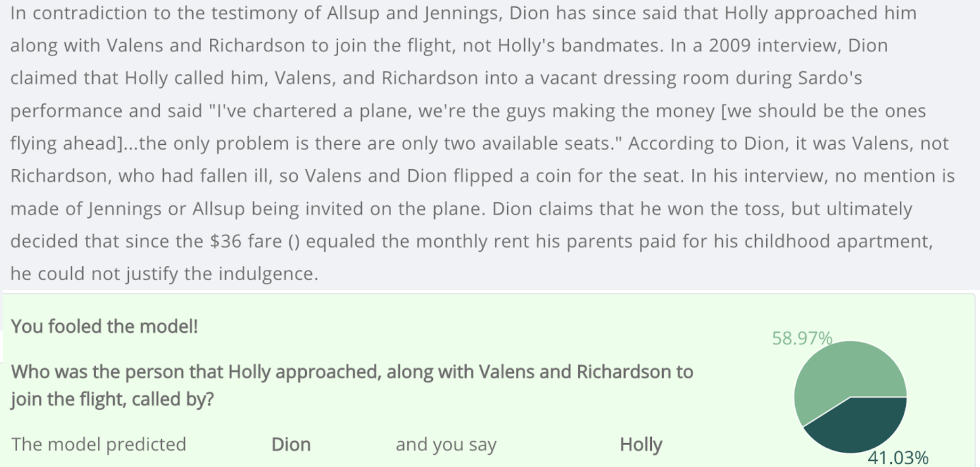Select the 58.97% pie chart label
The image size is (980, 467).
(x=802, y=338)
